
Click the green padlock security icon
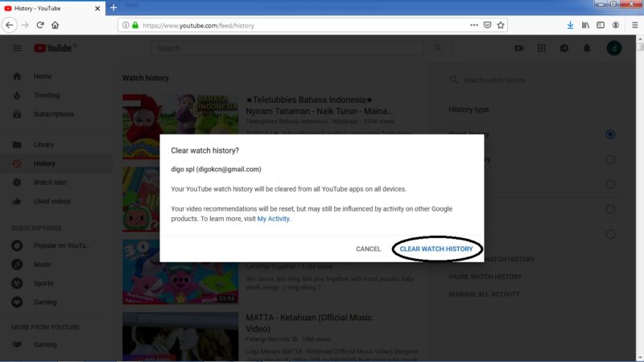[135, 25]
